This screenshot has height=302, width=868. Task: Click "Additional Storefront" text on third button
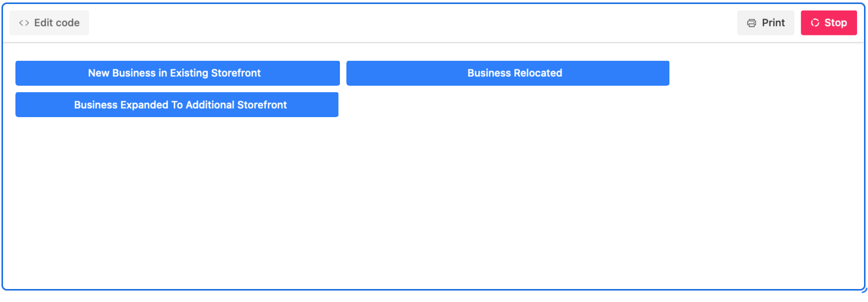(236, 105)
